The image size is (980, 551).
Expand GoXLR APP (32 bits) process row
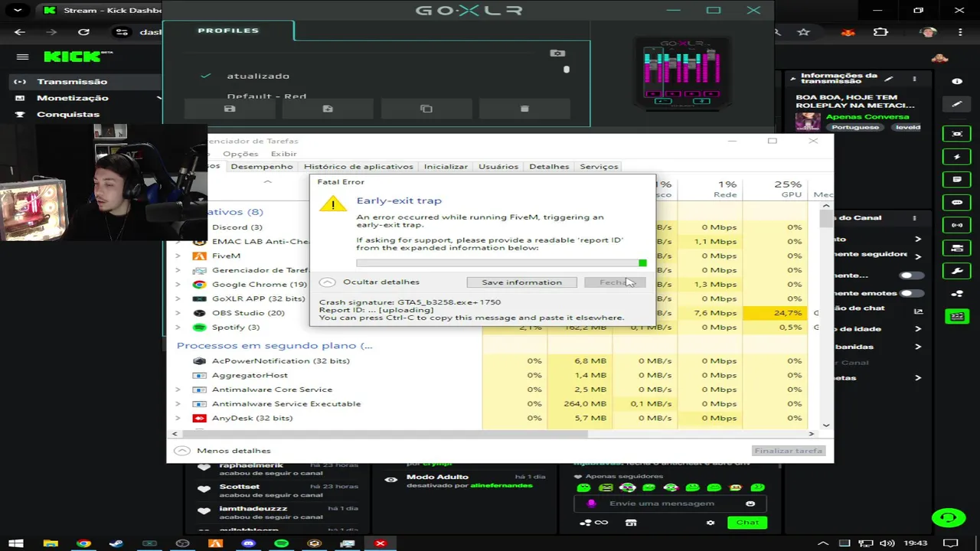tap(178, 298)
